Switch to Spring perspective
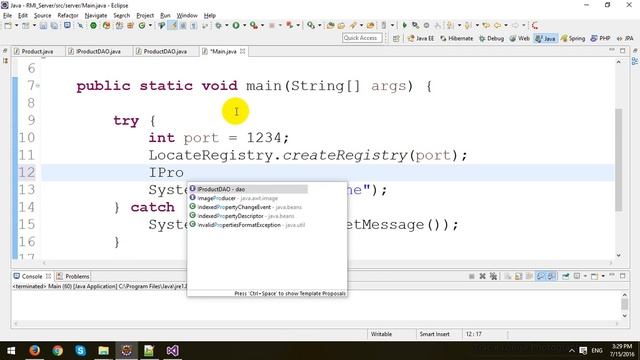The height and width of the screenshot is (360, 640). click(x=573, y=38)
